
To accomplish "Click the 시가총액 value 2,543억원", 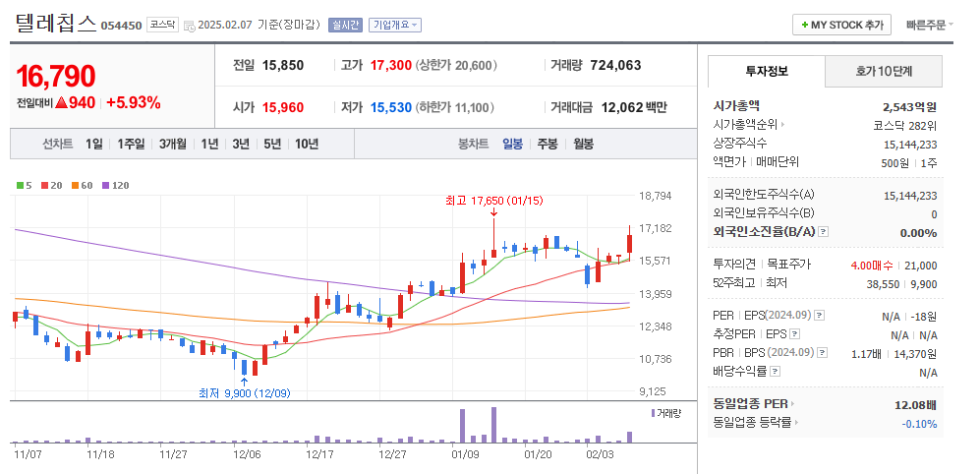I will pyautogui.click(x=909, y=107).
